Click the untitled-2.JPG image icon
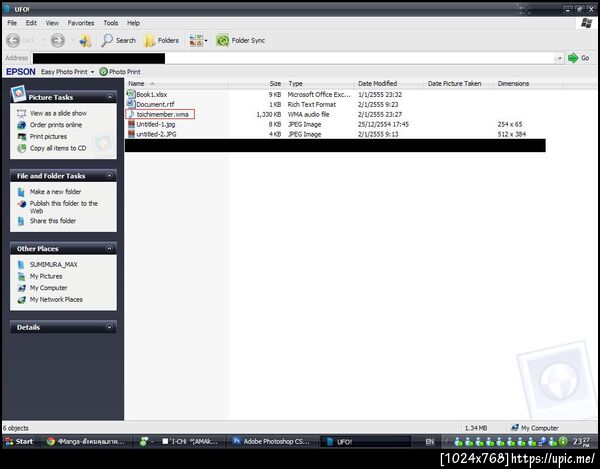Viewport: 600px width, 469px height. [131, 134]
